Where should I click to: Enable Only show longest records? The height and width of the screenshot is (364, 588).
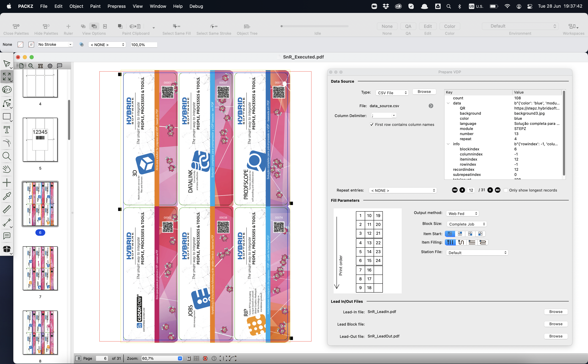click(x=506, y=190)
